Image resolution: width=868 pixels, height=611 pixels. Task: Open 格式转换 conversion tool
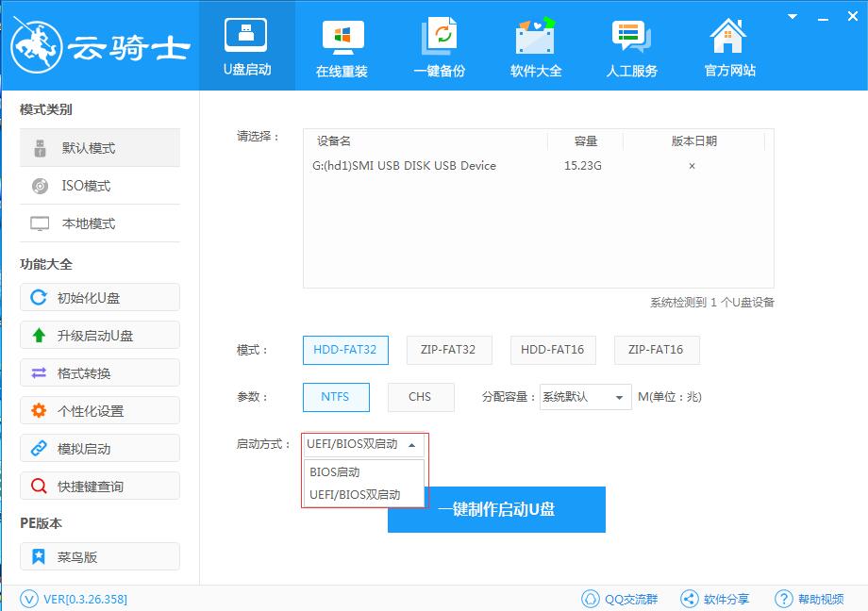click(100, 373)
